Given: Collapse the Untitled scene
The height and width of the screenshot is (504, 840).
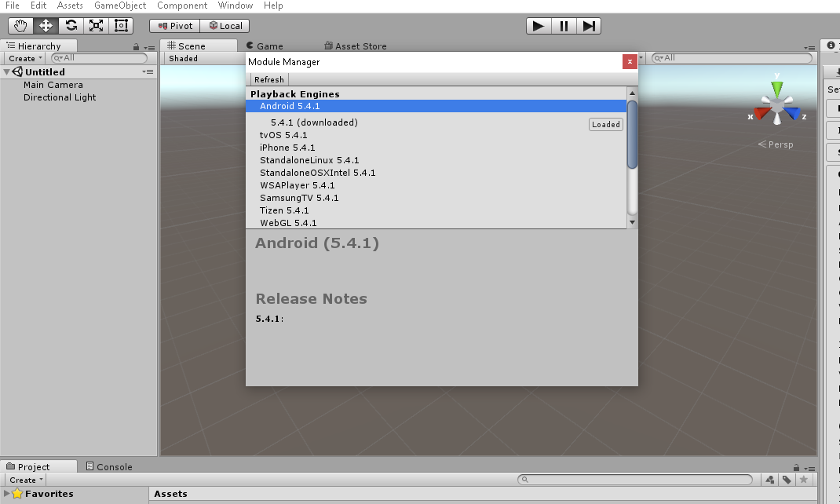Looking at the screenshot, I should coord(6,71).
